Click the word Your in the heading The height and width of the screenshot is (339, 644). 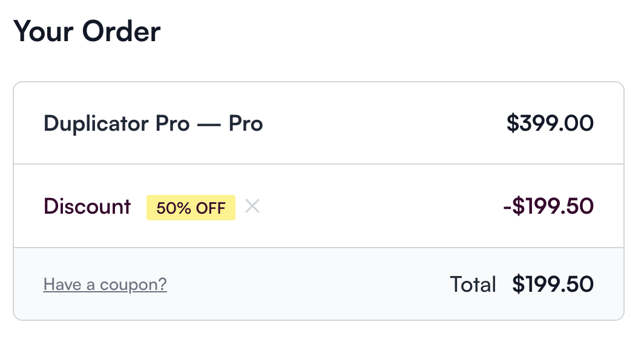click(43, 31)
